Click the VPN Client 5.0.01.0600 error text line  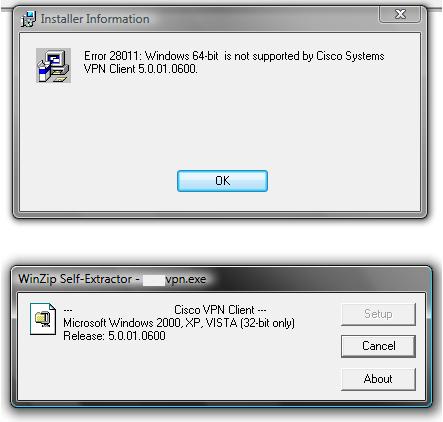pyautogui.click(x=141, y=69)
